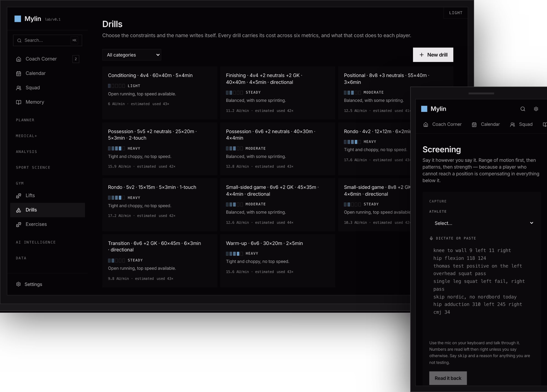Click the New drill button
The width and height of the screenshot is (547, 392).
coord(433,55)
